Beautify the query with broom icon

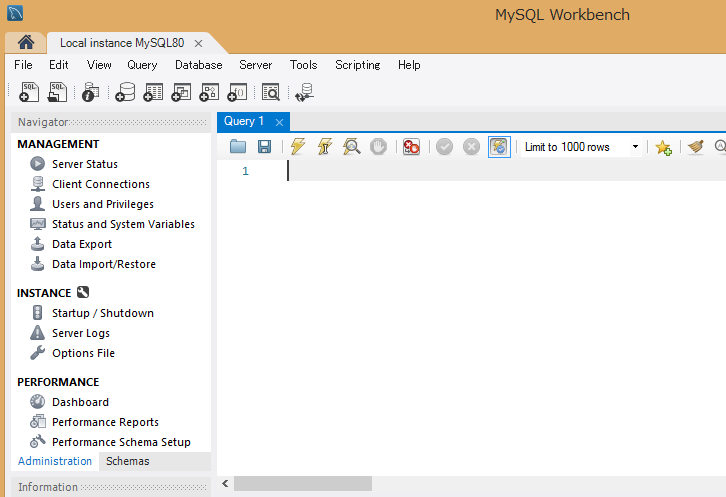tap(695, 147)
